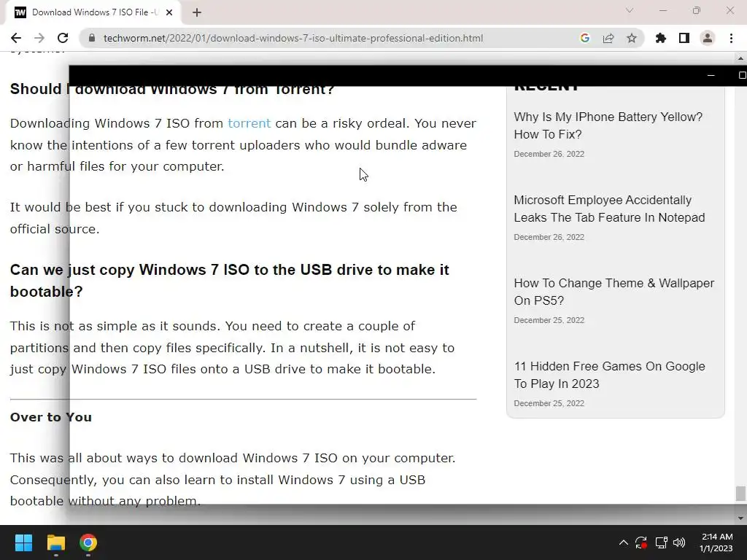
Task: Click the sync update tray icon
Action: [641, 542]
